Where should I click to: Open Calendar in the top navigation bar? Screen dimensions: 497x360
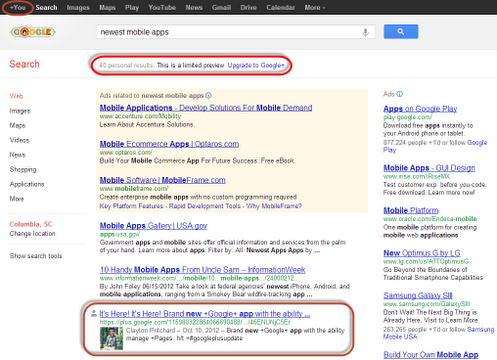[280, 7]
